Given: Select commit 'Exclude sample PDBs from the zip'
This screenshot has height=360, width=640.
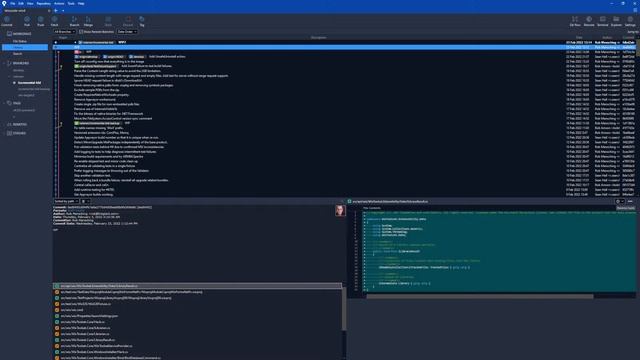Looking at the screenshot, I should point(96,90).
